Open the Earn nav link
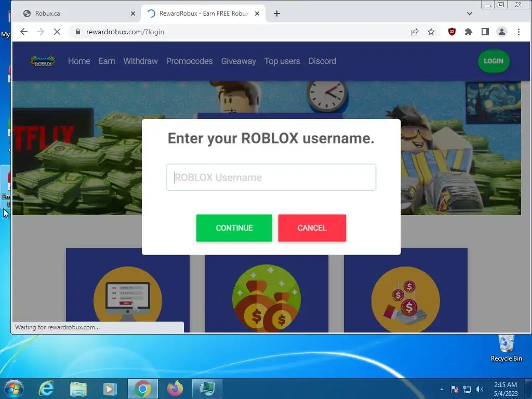The height and width of the screenshot is (399, 532). [107, 61]
